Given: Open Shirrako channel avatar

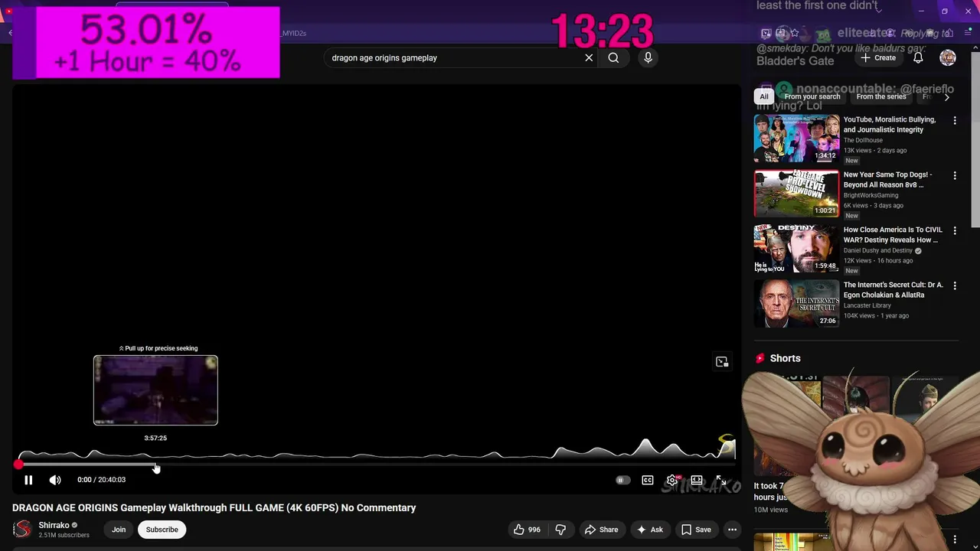Looking at the screenshot, I should point(22,530).
